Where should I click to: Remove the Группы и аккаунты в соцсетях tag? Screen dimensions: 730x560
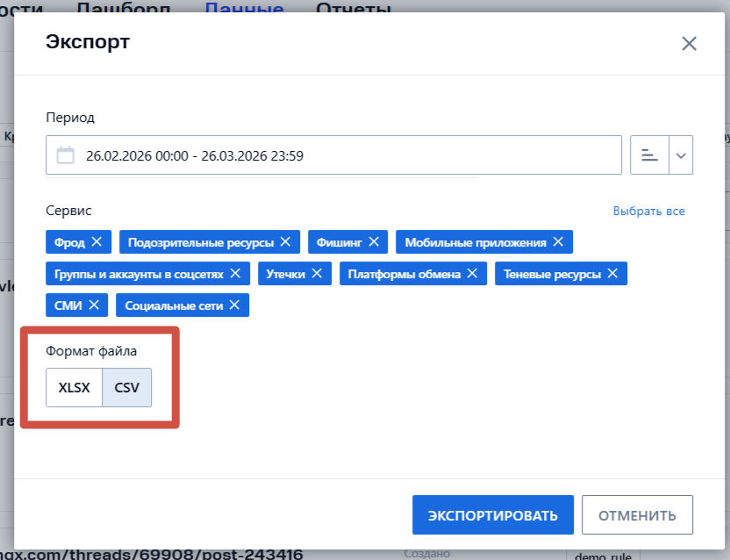[233, 273]
